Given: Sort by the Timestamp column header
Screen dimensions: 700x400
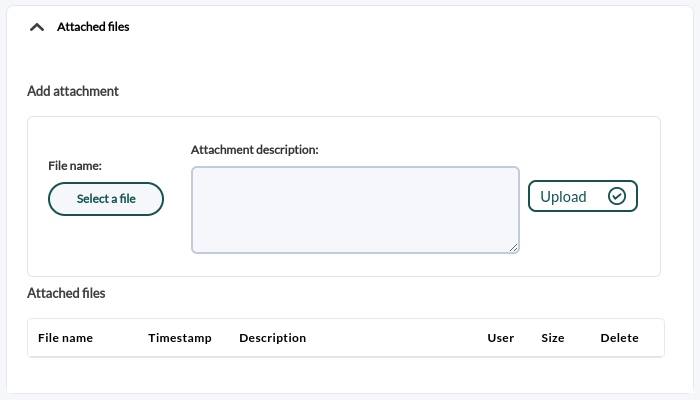Looking at the screenshot, I should point(180,338).
